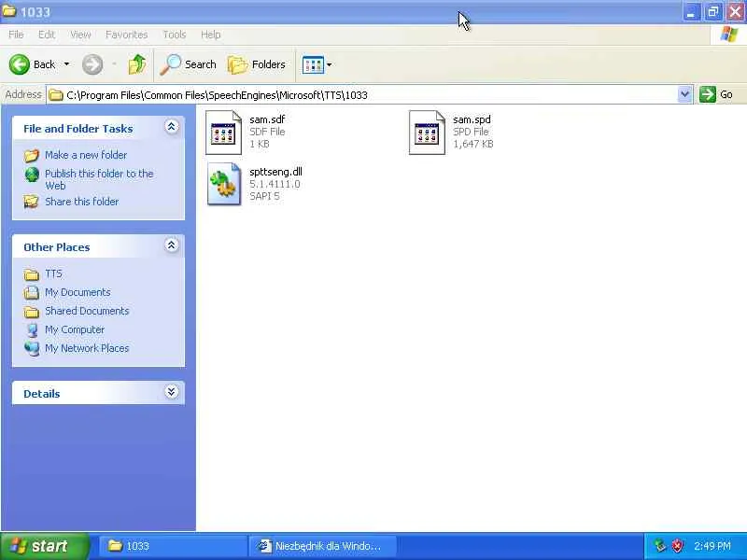Click the Make a new folder icon

coord(32,155)
